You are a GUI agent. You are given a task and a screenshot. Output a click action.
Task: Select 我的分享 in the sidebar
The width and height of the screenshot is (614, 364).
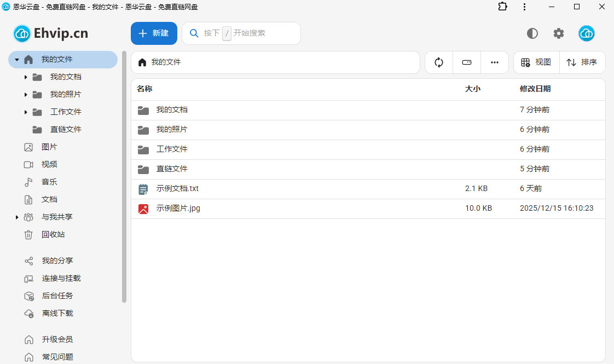pos(57,261)
